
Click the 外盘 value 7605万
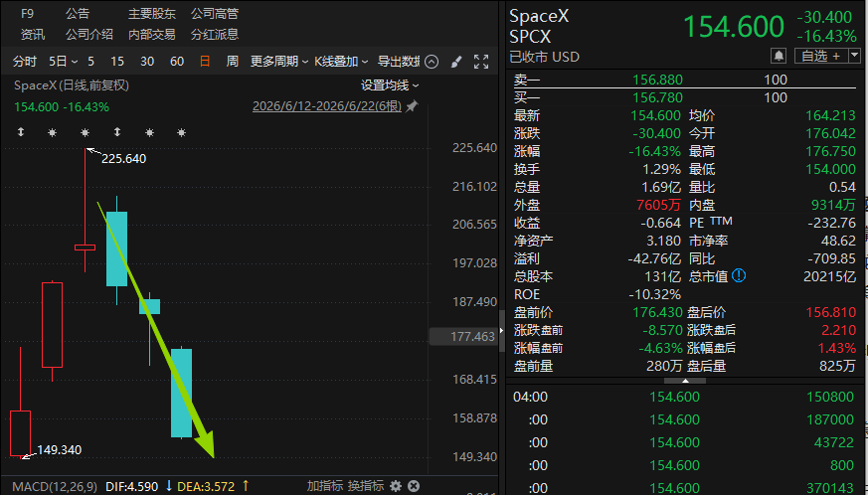click(659, 205)
